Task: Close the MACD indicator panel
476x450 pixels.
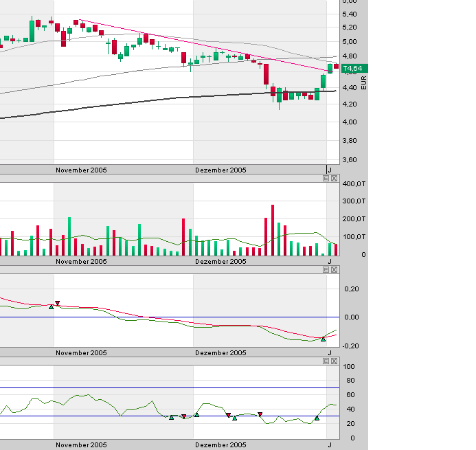Action: [x=335, y=270]
